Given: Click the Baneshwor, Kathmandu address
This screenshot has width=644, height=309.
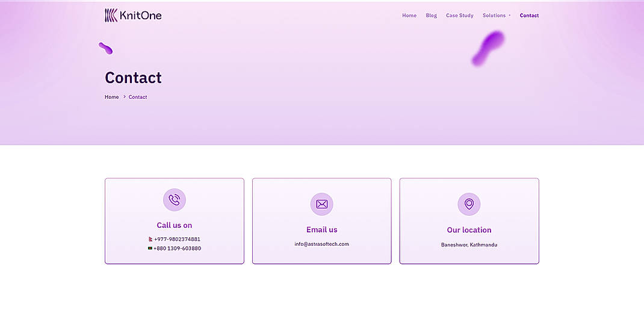Looking at the screenshot, I should click(x=469, y=245).
